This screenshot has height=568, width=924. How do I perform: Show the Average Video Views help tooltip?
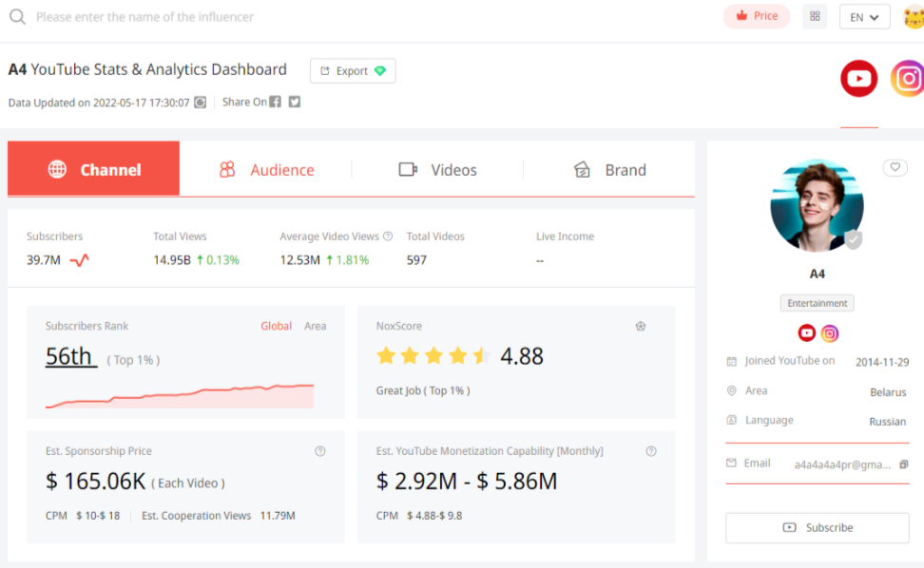click(388, 236)
